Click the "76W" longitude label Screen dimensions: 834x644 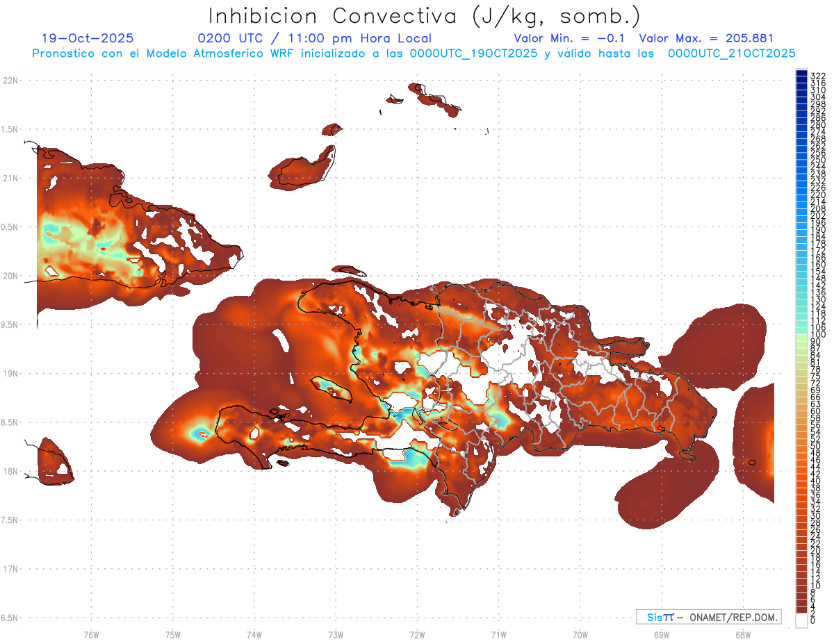[92, 635]
